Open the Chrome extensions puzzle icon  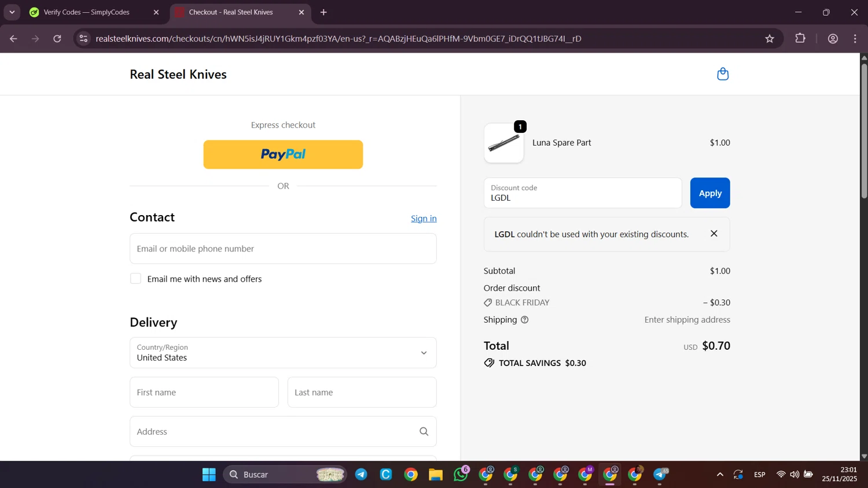[x=800, y=39]
